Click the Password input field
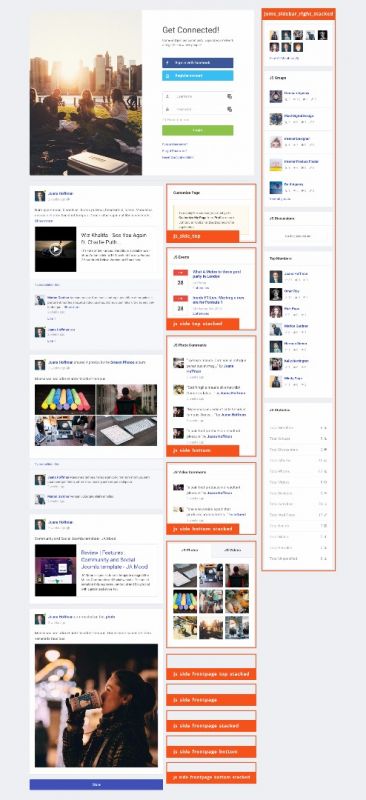Viewport: 366px width, 800px height. click(198, 109)
